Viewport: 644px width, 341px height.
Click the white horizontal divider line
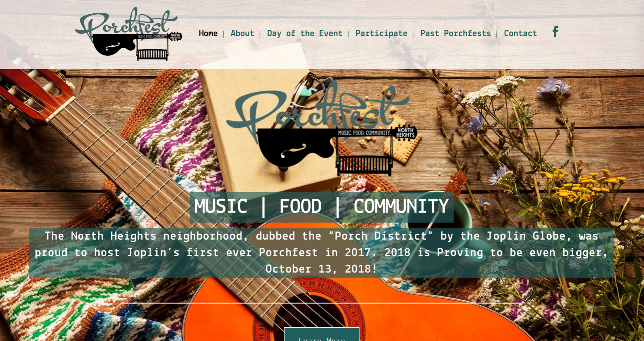coord(322,303)
